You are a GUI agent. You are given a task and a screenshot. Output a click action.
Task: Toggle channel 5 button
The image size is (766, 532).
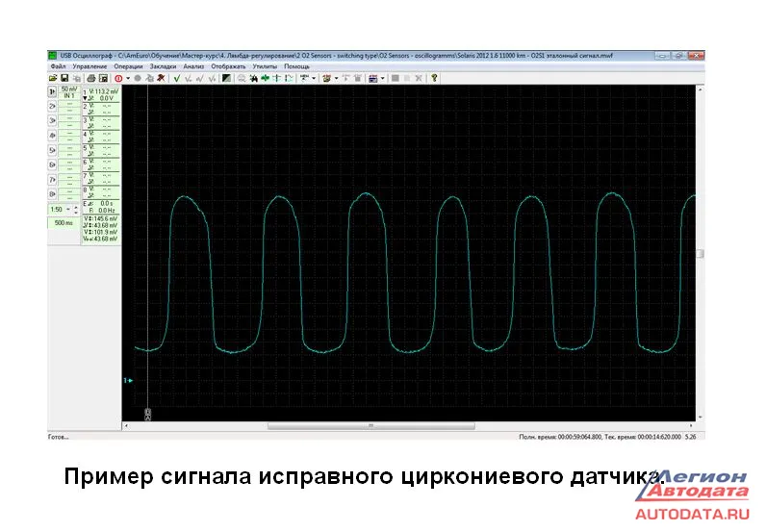coord(52,150)
